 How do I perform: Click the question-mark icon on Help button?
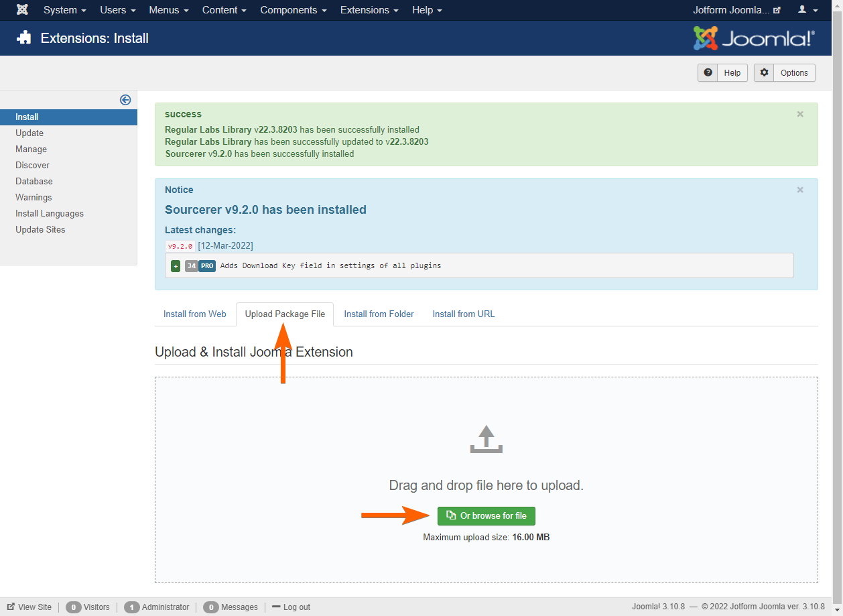pos(708,72)
